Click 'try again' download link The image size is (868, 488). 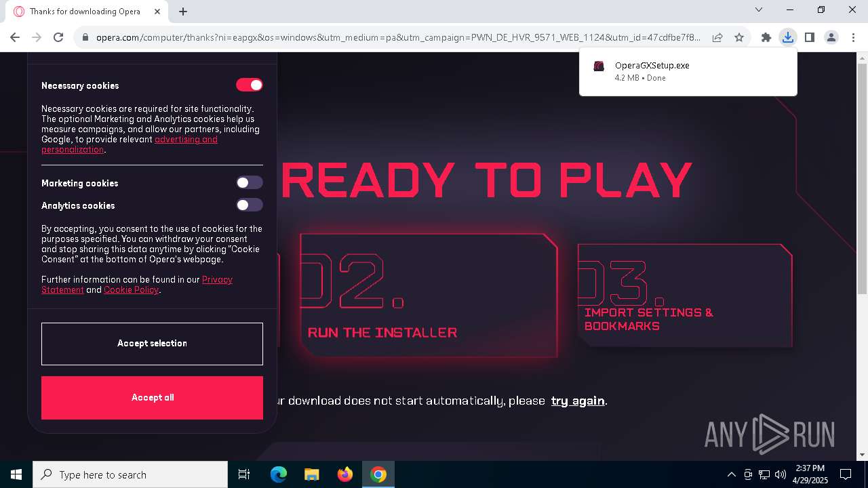578,401
